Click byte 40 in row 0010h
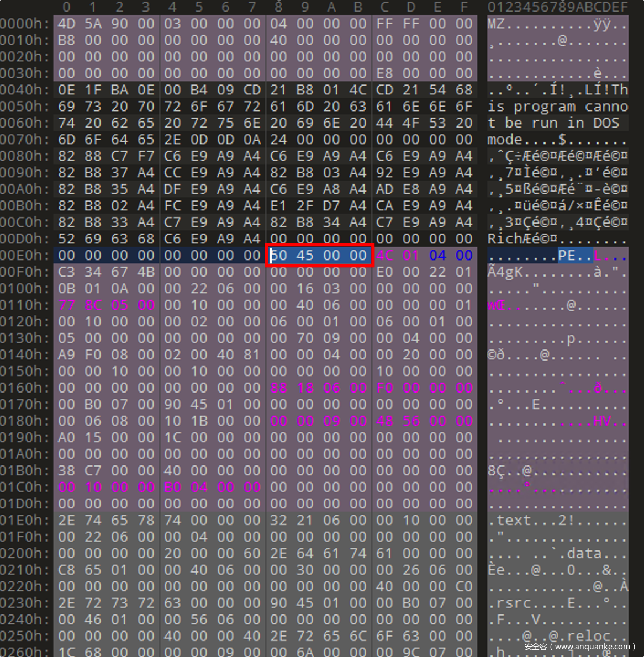The width and height of the screenshot is (644, 657). [x=278, y=40]
